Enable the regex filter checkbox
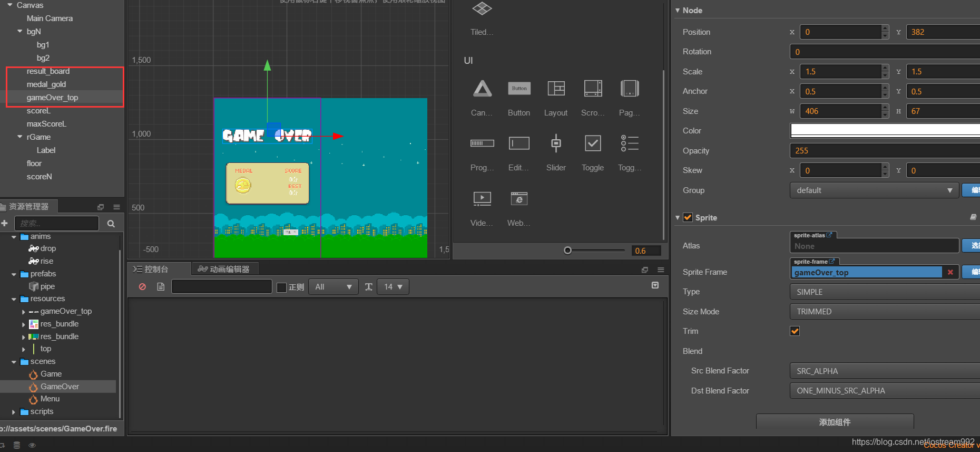Screen dimensions: 980x452 pos(282,287)
